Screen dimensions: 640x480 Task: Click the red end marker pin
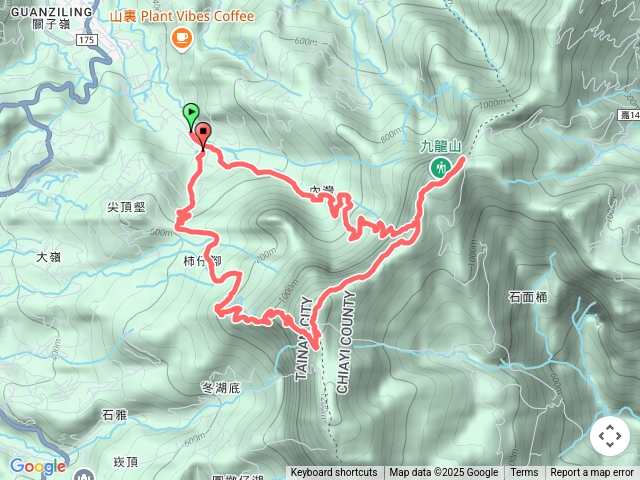(x=203, y=136)
